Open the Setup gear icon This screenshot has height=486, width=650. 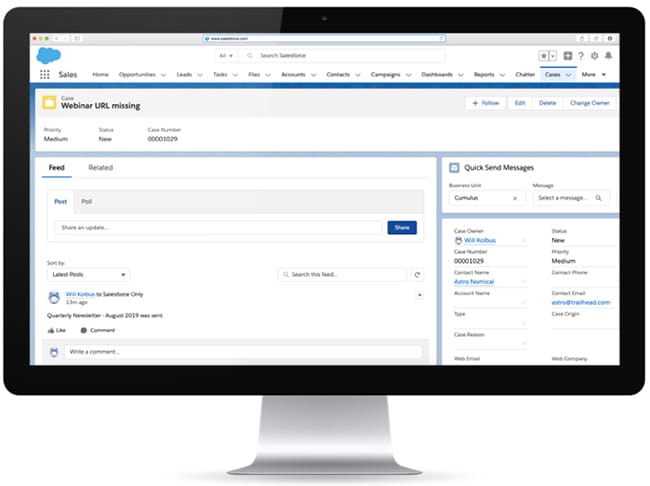(595, 57)
